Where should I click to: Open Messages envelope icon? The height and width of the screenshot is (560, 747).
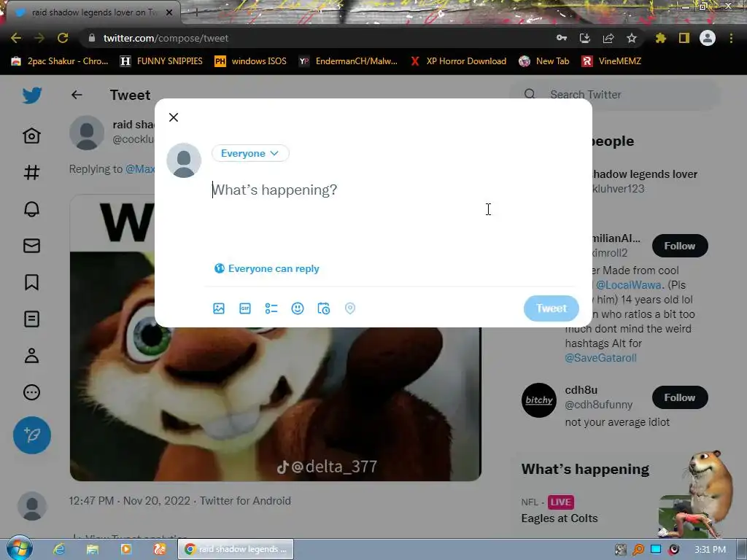32,246
